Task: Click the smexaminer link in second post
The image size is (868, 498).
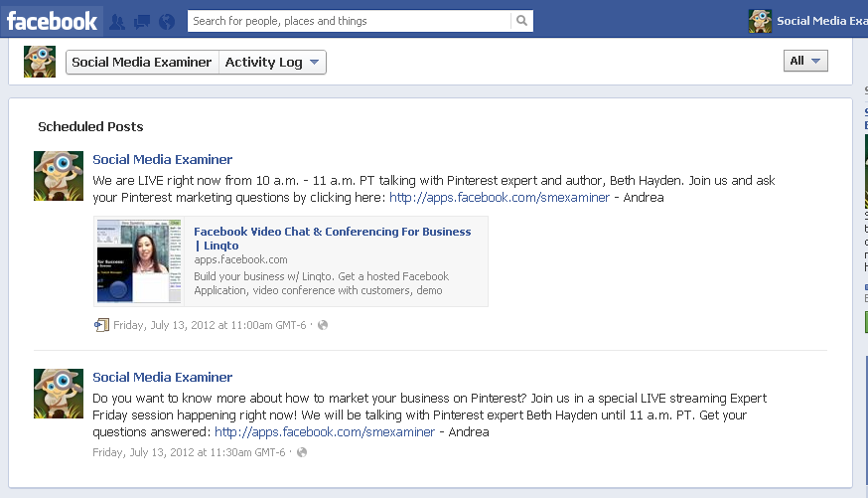Action: coord(325,432)
